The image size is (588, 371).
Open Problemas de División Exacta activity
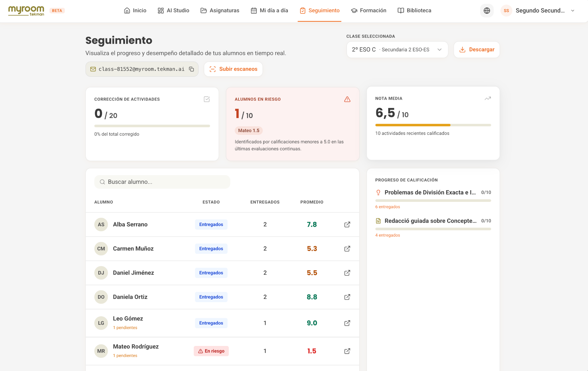tap(430, 192)
